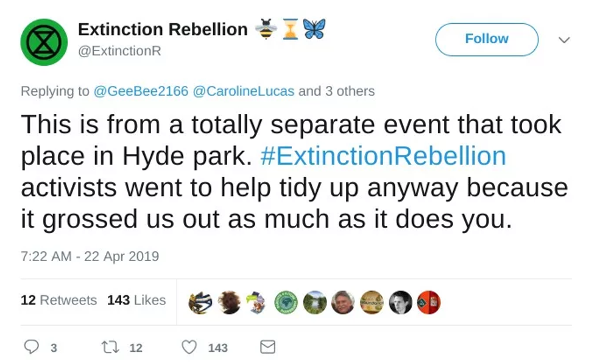Expand the 'and 3 others' recipients

(x=336, y=91)
